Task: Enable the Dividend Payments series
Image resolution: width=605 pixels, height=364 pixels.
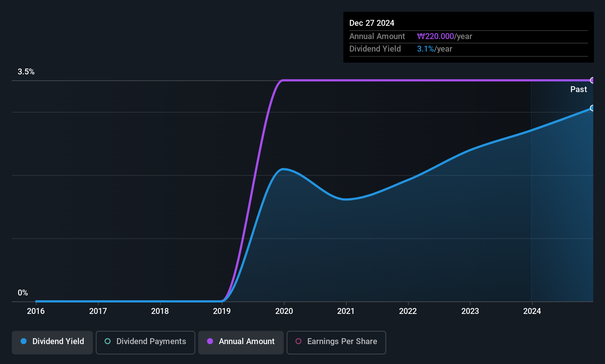Action: click(146, 342)
